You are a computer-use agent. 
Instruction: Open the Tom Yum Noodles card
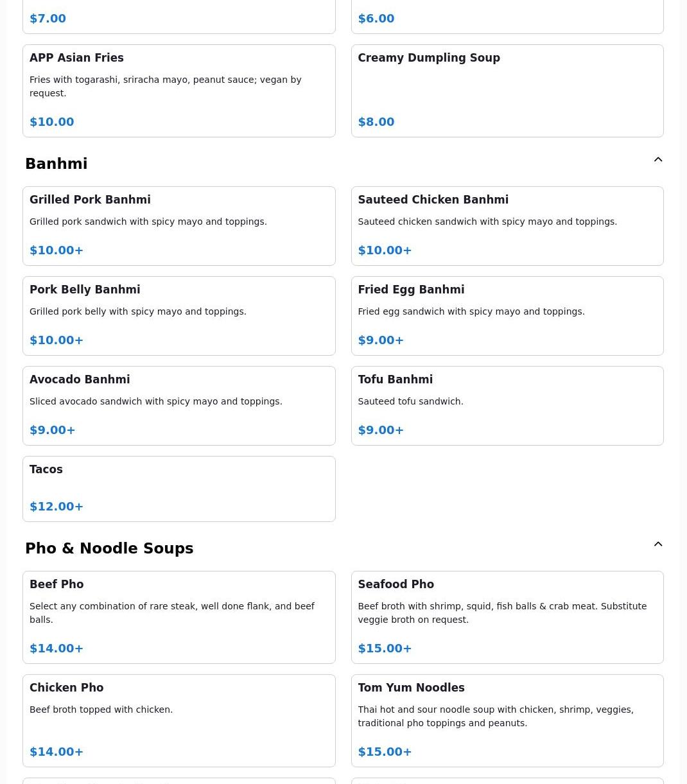pos(507,720)
